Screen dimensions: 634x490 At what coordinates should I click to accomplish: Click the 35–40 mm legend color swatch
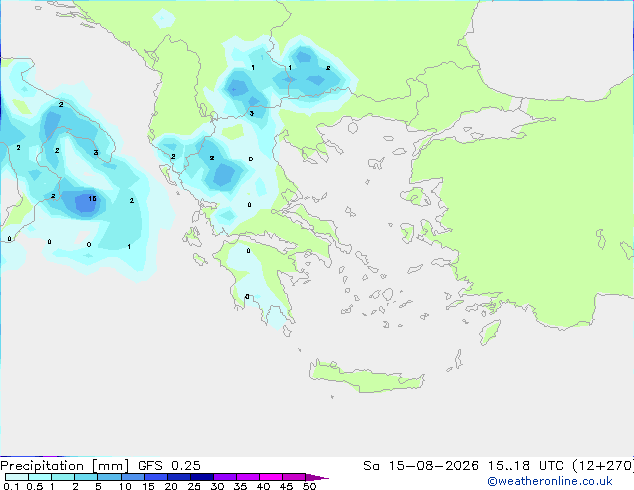[x=247, y=477]
